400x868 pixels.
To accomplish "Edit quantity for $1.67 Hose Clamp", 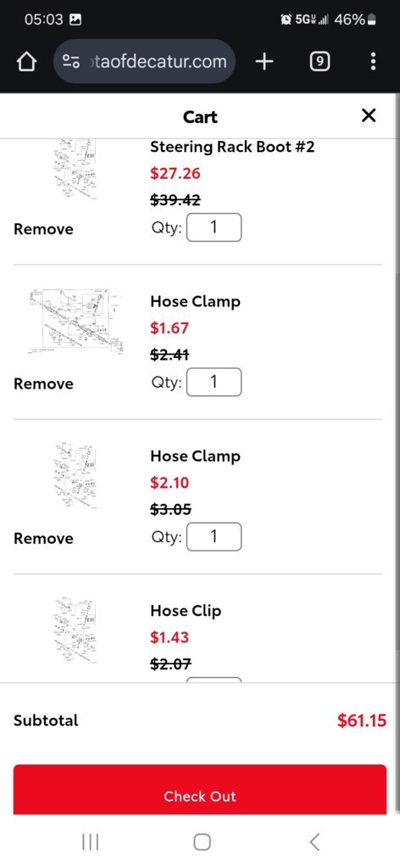I will point(214,382).
